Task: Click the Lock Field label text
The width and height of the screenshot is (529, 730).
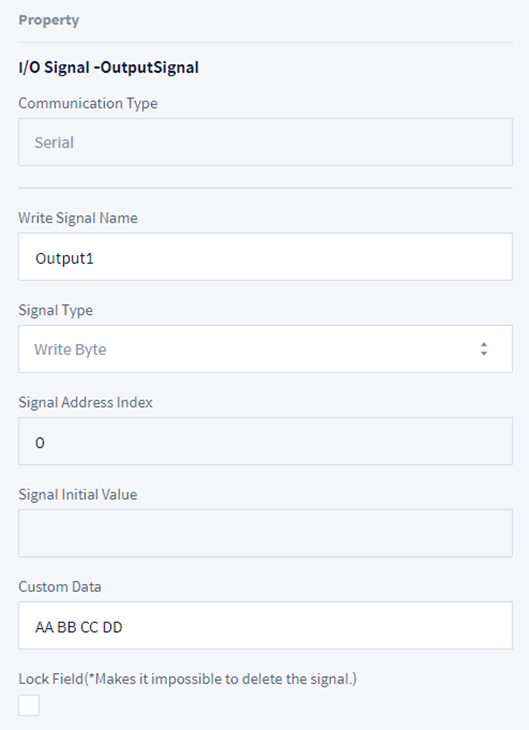Action: (x=51, y=679)
